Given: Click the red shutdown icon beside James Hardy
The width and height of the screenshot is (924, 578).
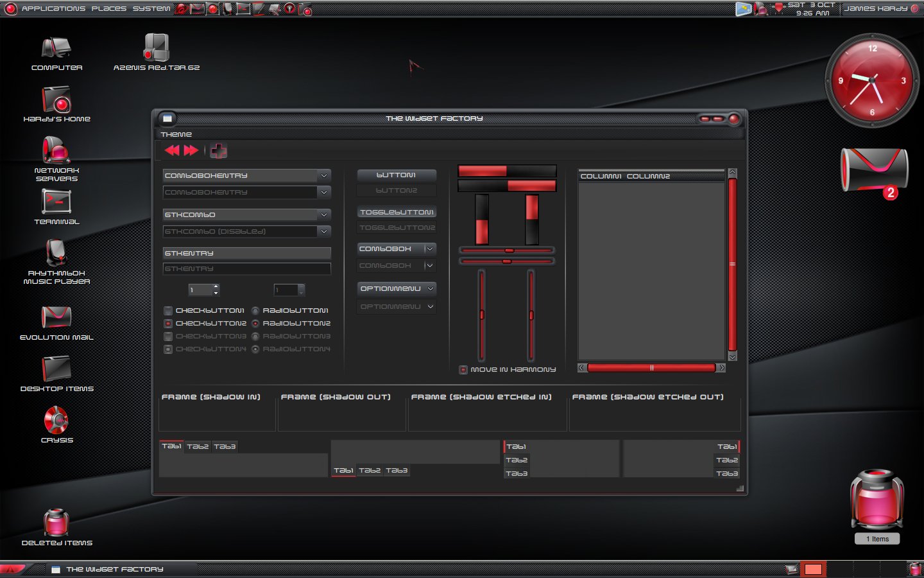Looking at the screenshot, I should [x=915, y=8].
